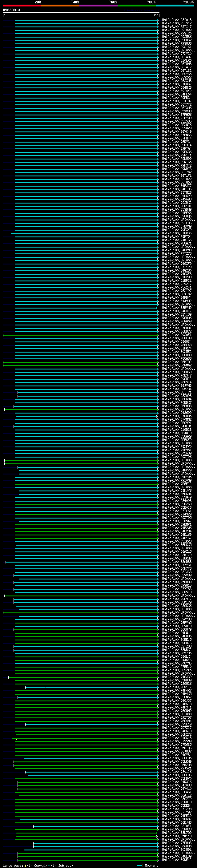Open the UniRef100_A8IA18 hit label
Image resolution: width=197 pixels, height=868 pixels.
point(176,20)
